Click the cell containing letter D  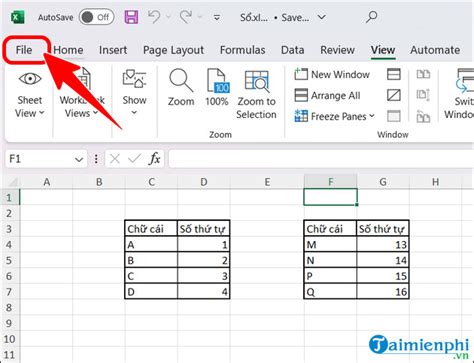click(151, 292)
